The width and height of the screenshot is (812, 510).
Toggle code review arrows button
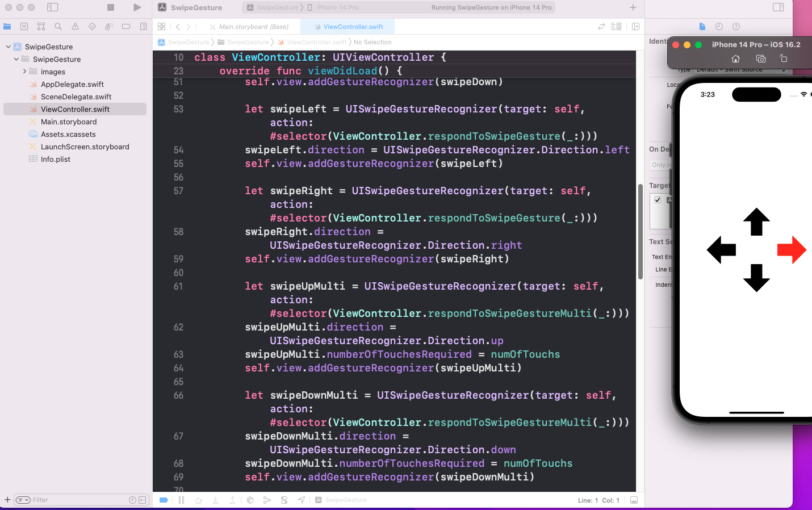pos(601,27)
